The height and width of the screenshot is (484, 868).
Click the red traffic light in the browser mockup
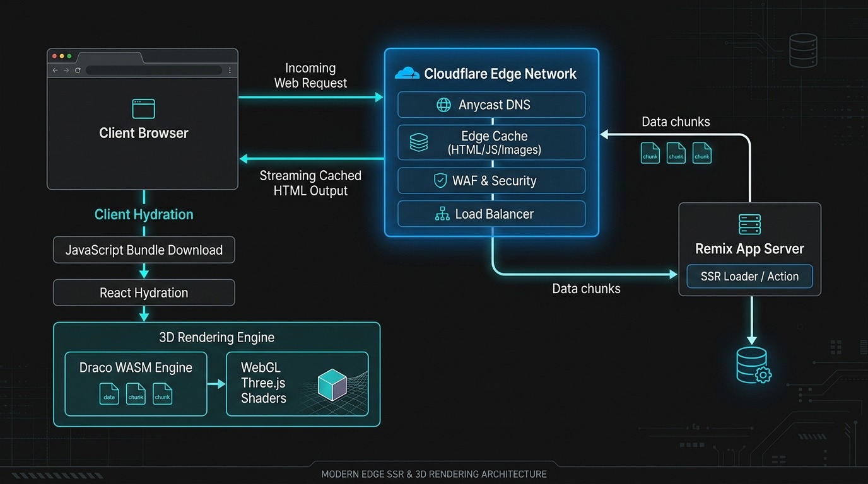point(54,56)
